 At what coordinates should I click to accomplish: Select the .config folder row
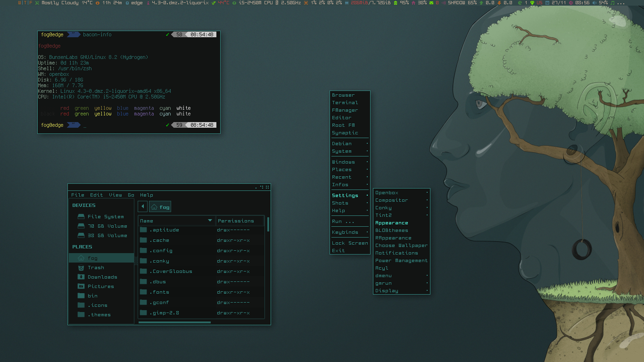pos(201,251)
